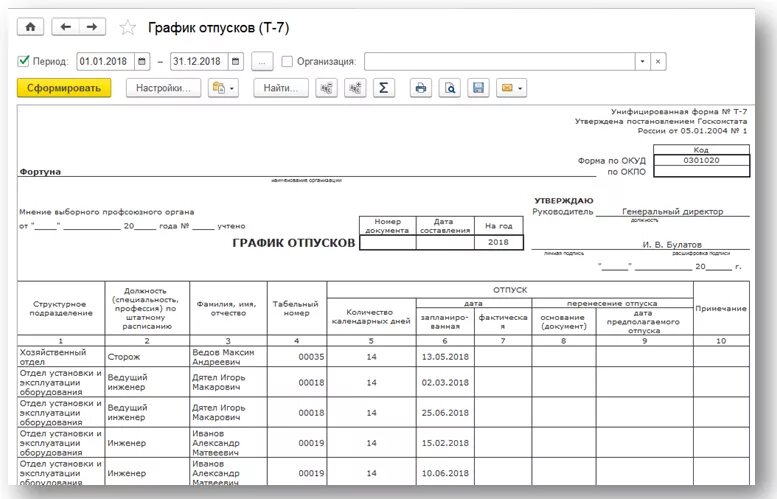Collapse all groups icon
The height and width of the screenshot is (499, 777).
pos(326,88)
